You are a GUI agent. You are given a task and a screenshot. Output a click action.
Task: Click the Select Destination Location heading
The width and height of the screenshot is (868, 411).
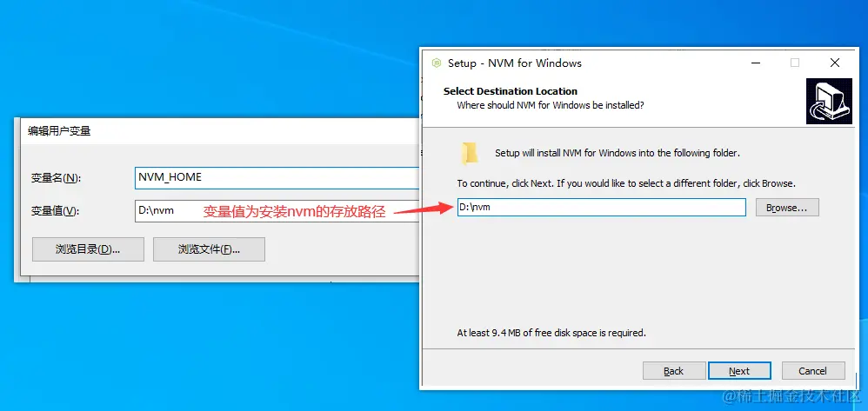click(511, 91)
